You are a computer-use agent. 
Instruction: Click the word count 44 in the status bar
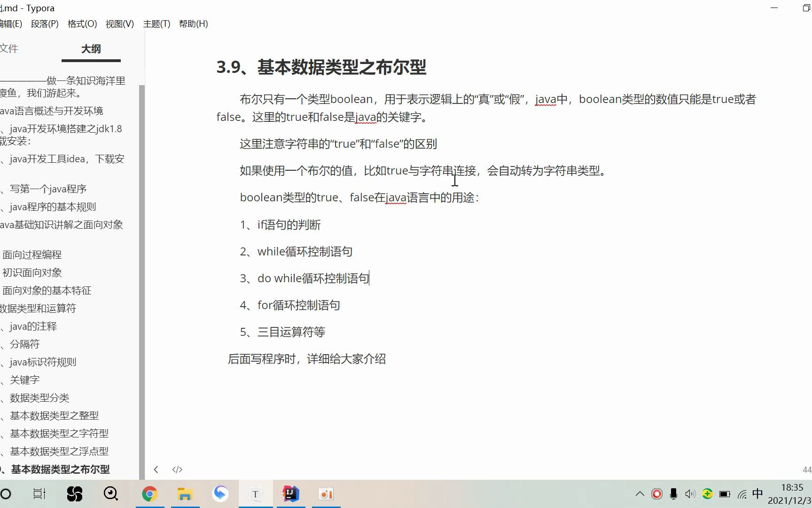[x=805, y=469]
